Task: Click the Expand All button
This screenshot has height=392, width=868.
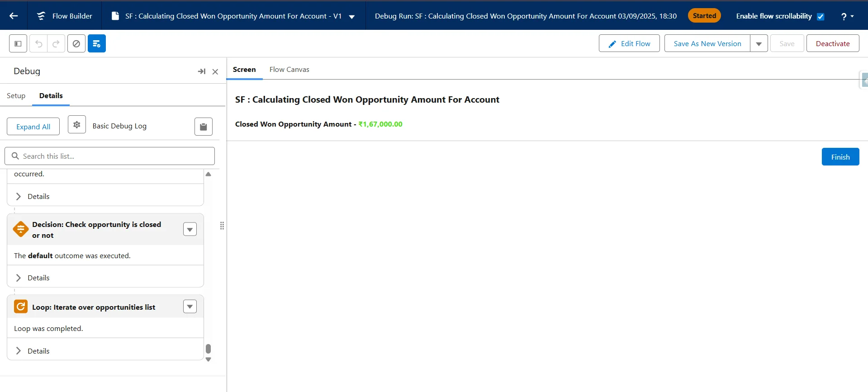Action: pyautogui.click(x=33, y=127)
